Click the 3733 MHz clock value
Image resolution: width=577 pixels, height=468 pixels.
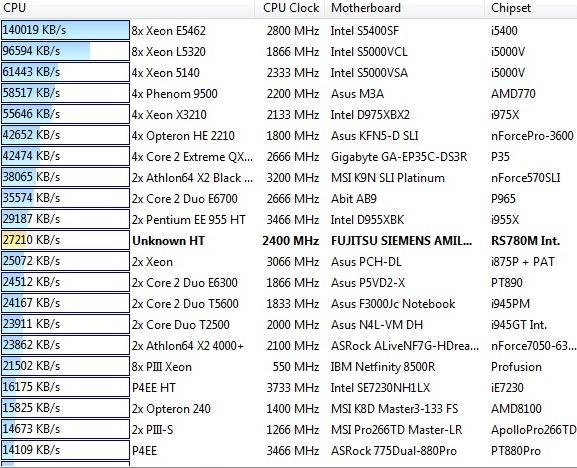pos(293,387)
